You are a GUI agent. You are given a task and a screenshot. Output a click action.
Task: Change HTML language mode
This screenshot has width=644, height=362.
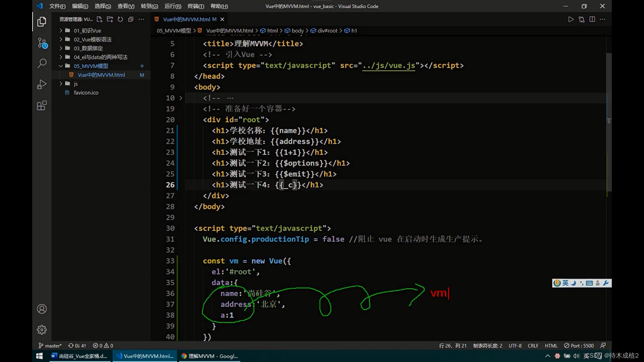(551, 346)
